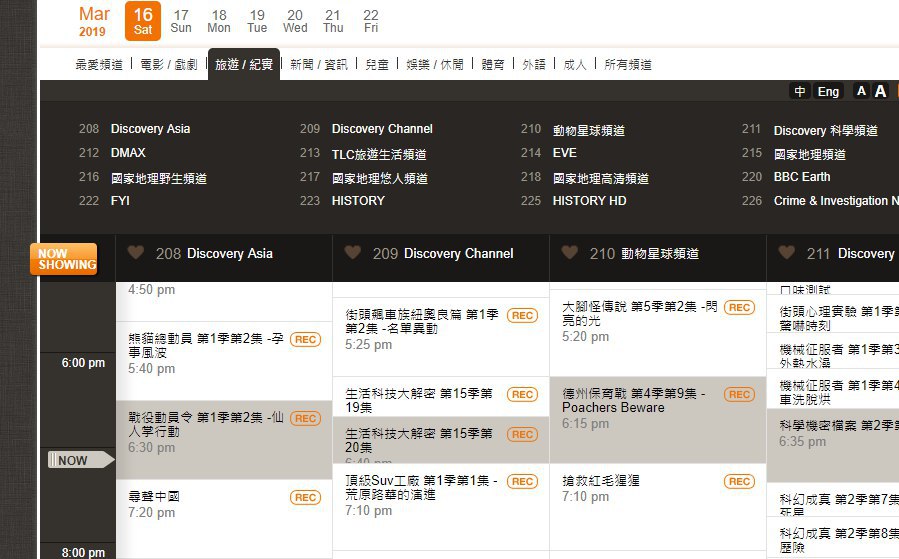Viewport: 899px width, 559px height.
Task: Favorite the 208 Discovery Asia channel heart
Action: coord(136,253)
